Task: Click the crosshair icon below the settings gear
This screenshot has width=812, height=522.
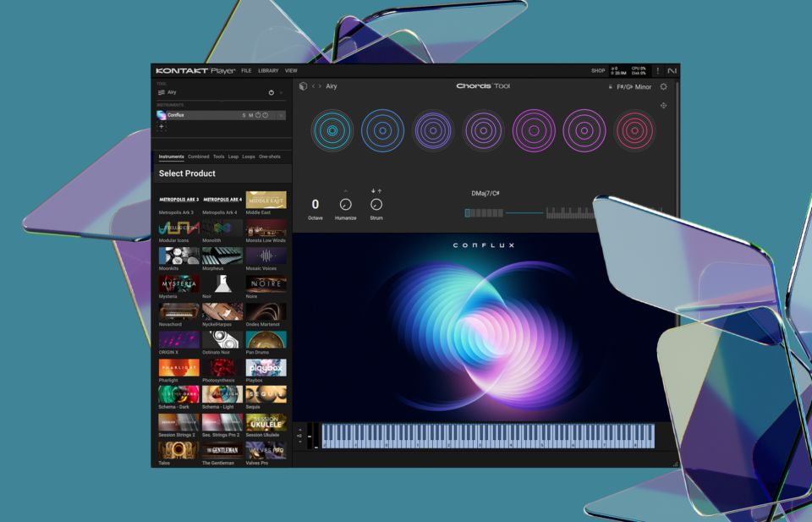Action: [663, 105]
